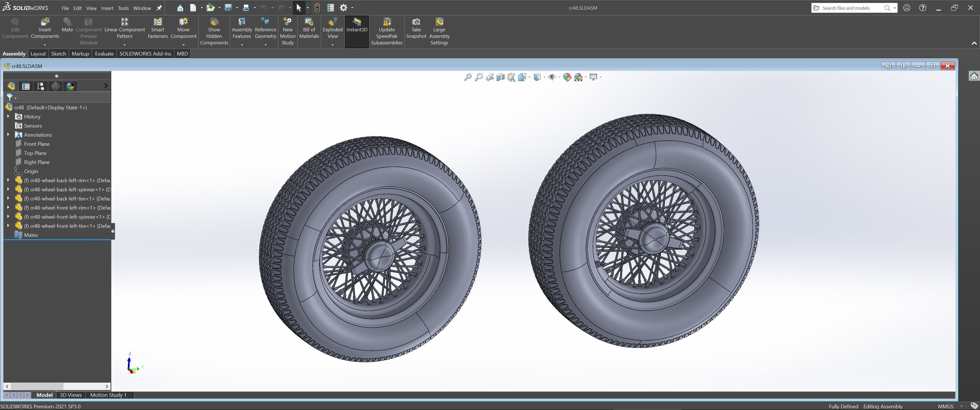The image size is (980, 410).
Task: Open the Insert menu
Action: coord(107,8)
